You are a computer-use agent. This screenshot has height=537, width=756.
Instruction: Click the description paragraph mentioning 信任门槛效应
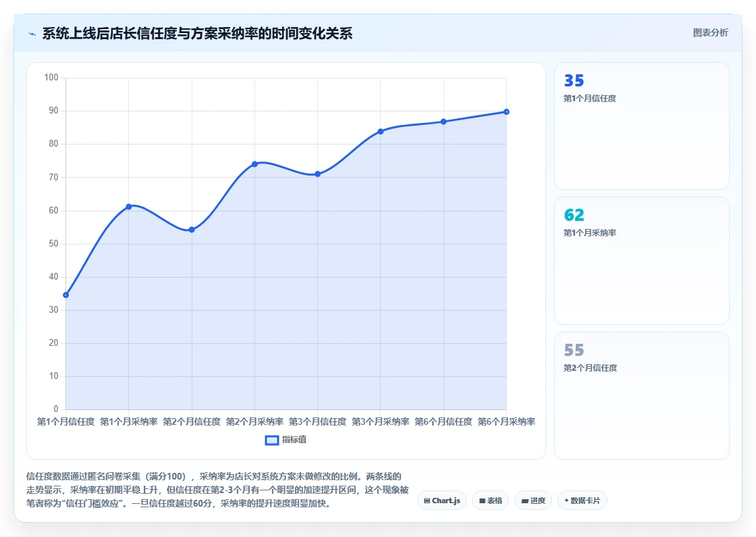coord(217,490)
